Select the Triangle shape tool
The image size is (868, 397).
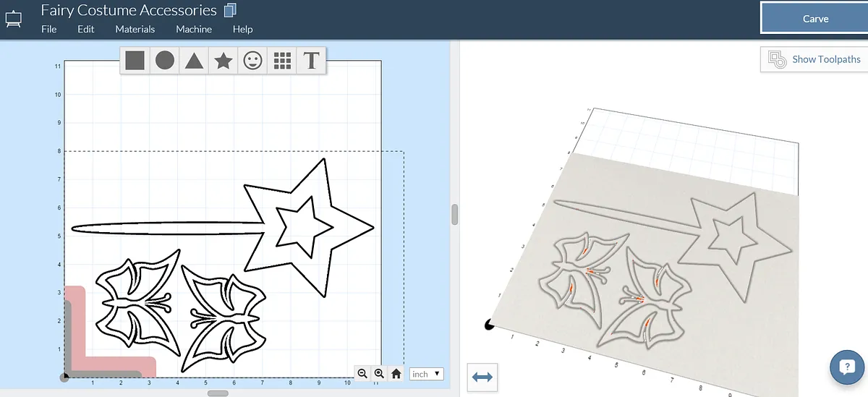[x=194, y=61]
